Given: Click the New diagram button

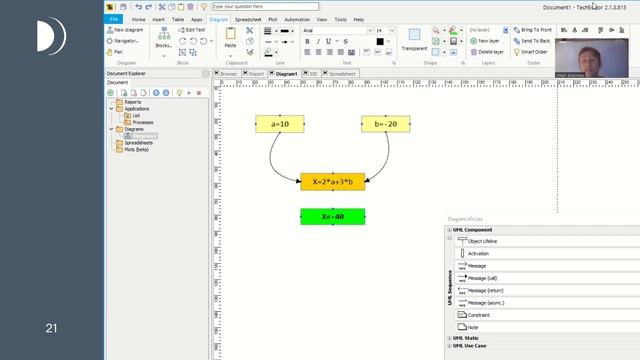Looking at the screenshot, I should click(x=125, y=30).
